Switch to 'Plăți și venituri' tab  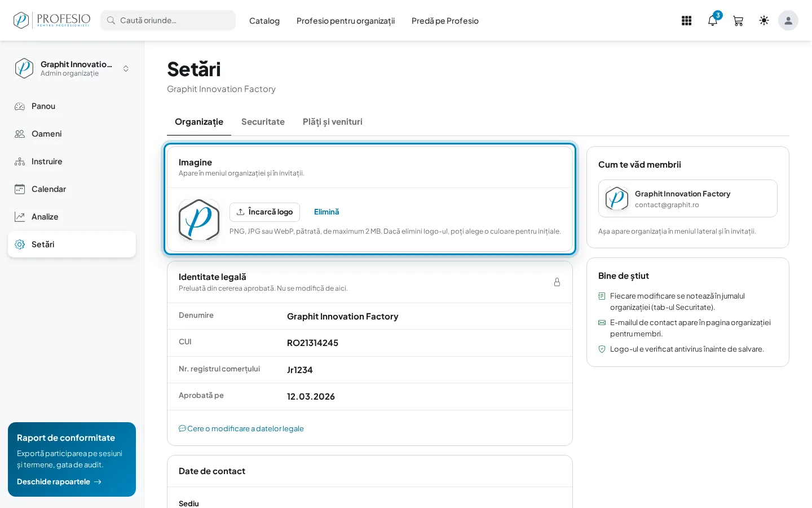click(x=333, y=122)
